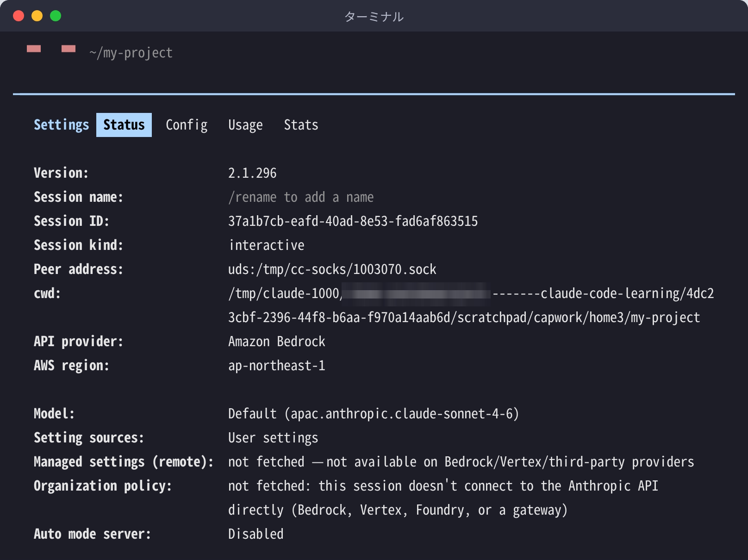Click the 'Session kind:' label
748x560 pixels.
click(79, 245)
